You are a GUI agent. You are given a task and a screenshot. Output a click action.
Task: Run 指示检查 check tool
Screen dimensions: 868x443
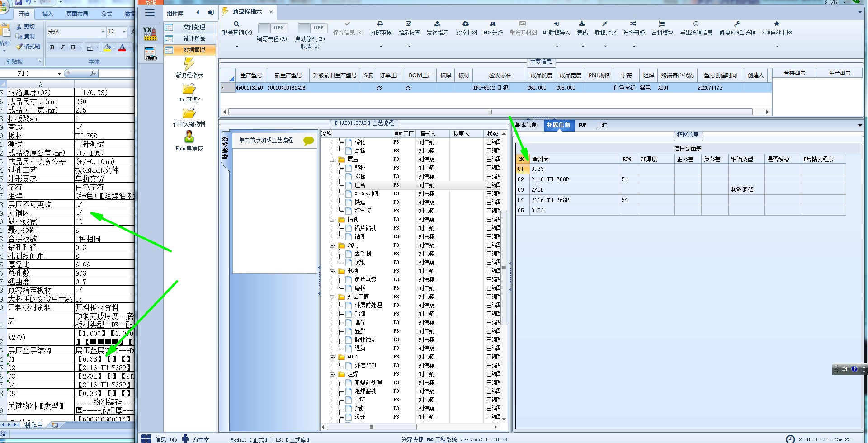[409, 24]
